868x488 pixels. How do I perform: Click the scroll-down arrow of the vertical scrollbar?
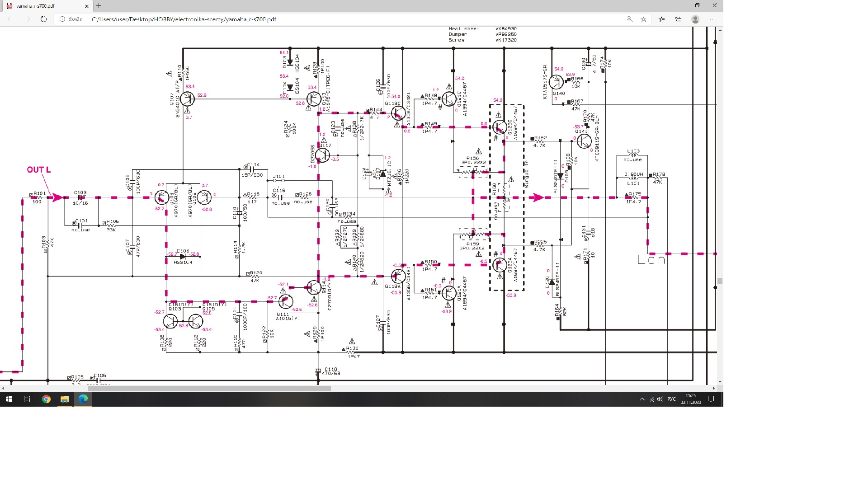click(720, 382)
